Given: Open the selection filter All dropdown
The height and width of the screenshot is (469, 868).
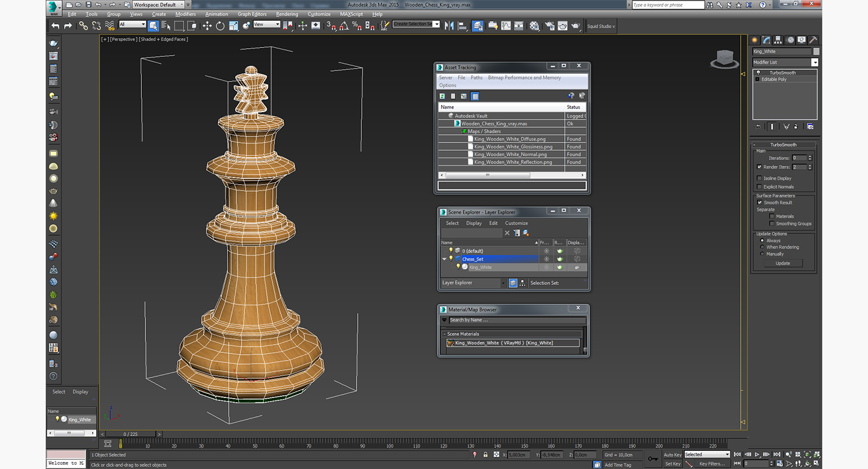Looking at the screenshot, I should pyautogui.click(x=133, y=24).
